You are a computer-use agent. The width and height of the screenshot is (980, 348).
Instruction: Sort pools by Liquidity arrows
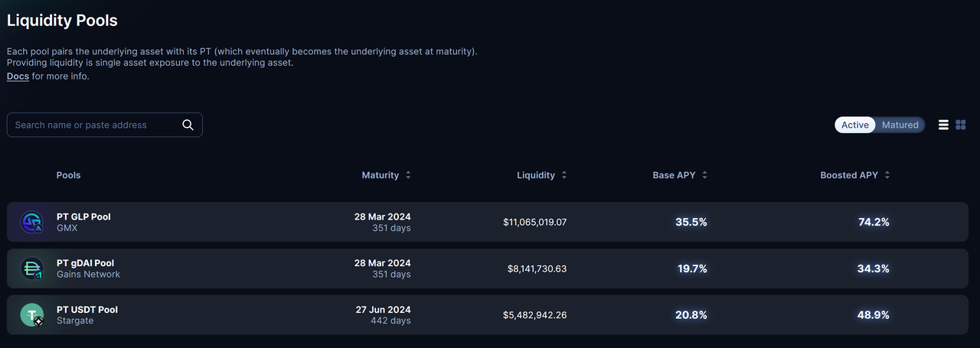click(x=564, y=175)
